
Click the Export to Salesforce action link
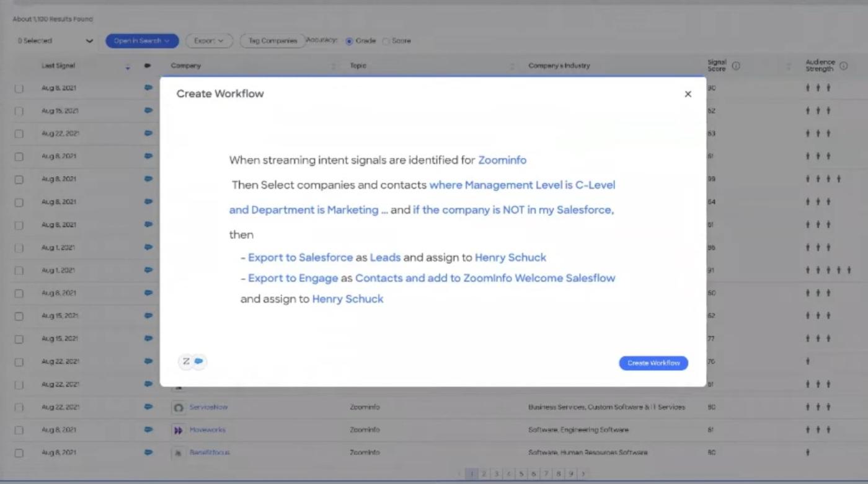pyautogui.click(x=300, y=258)
